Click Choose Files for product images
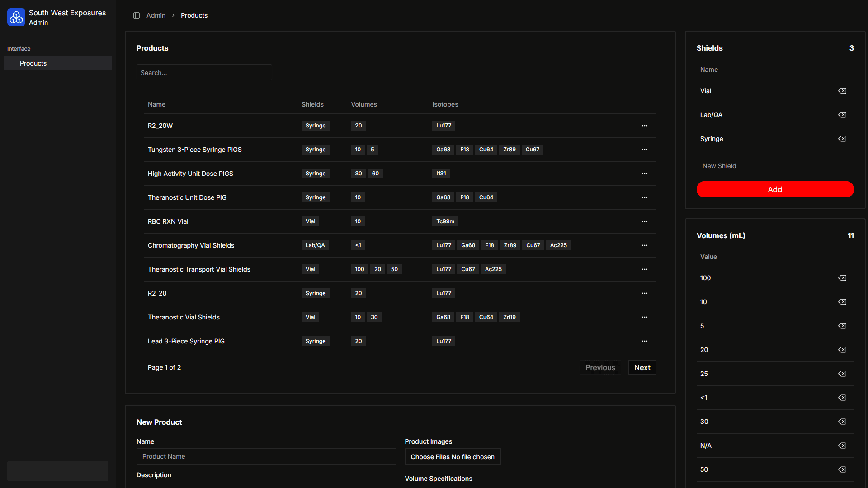This screenshot has height=488, width=868. pos(431,457)
